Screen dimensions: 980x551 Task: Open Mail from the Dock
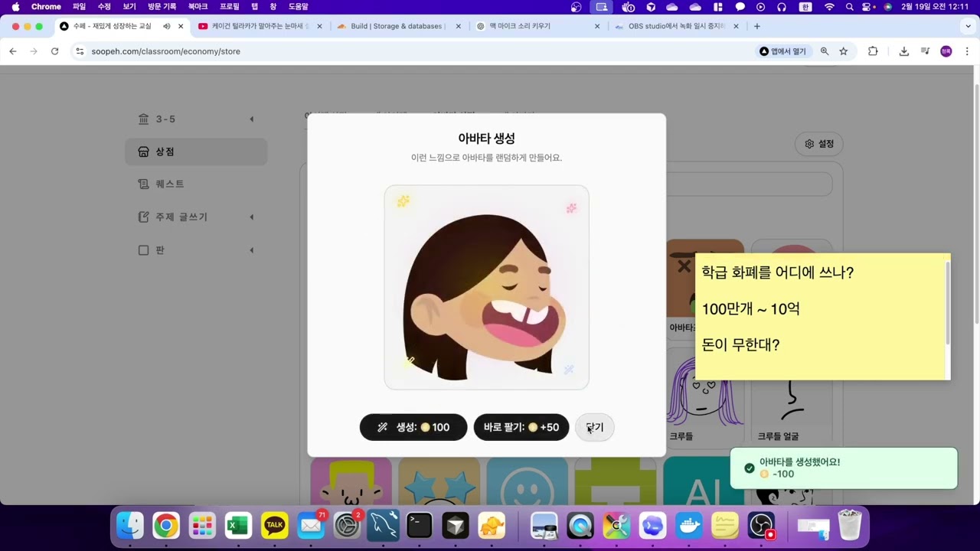311,526
